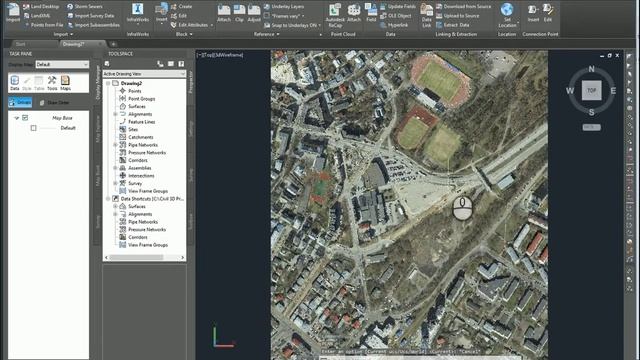Click Connection Point Insert icon
This screenshot has width=640, height=360.
click(533, 12)
